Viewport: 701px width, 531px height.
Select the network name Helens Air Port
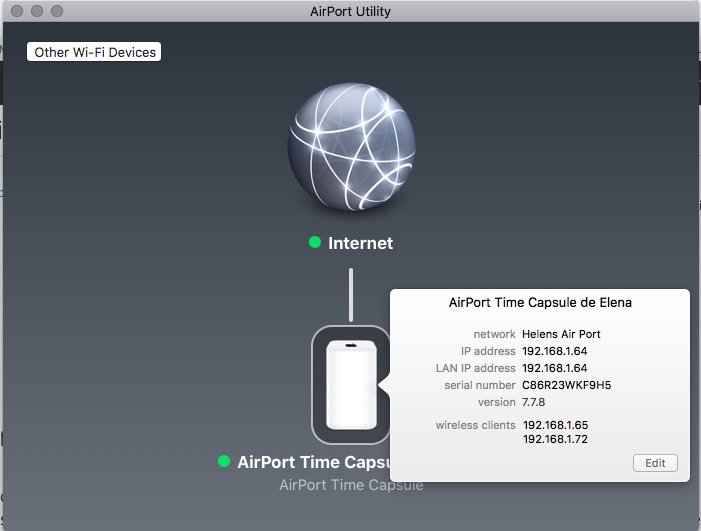tap(561, 334)
